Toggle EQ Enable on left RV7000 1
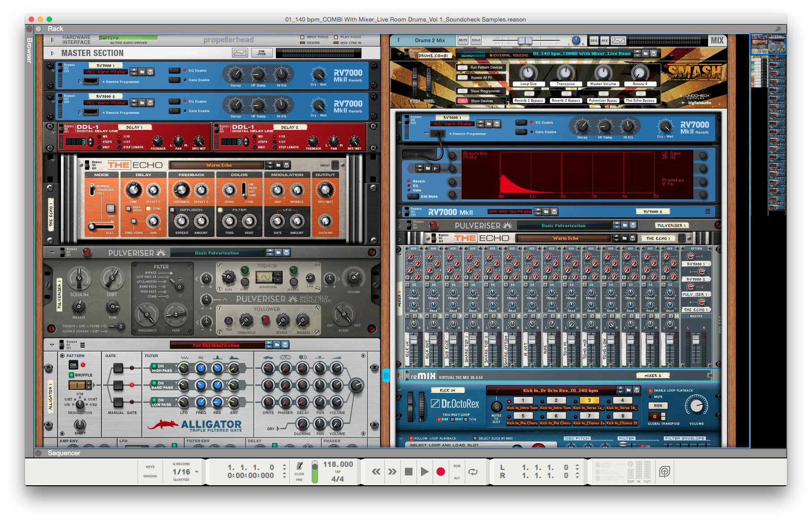The width and height of the screenshot is (812, 522). pyautogui.click(x=174, y=70)
